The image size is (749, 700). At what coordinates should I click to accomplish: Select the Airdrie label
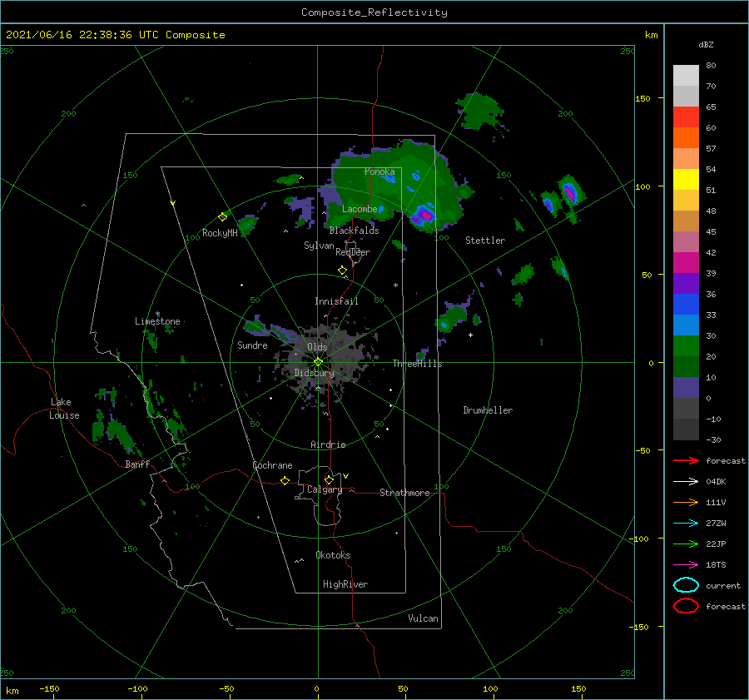(x=328, y=444)
